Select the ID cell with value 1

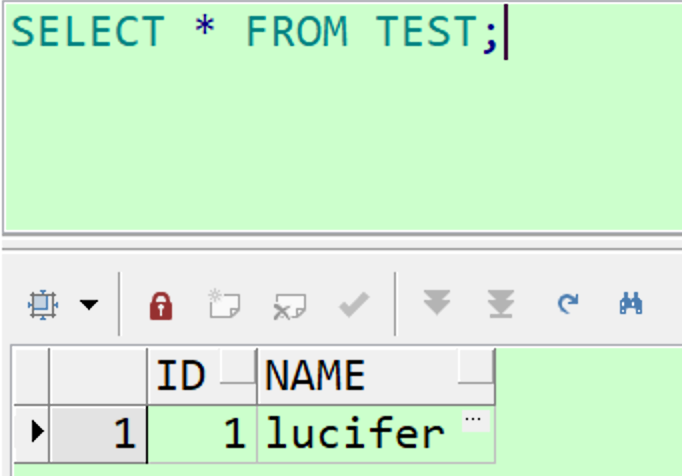coord(202,434)
